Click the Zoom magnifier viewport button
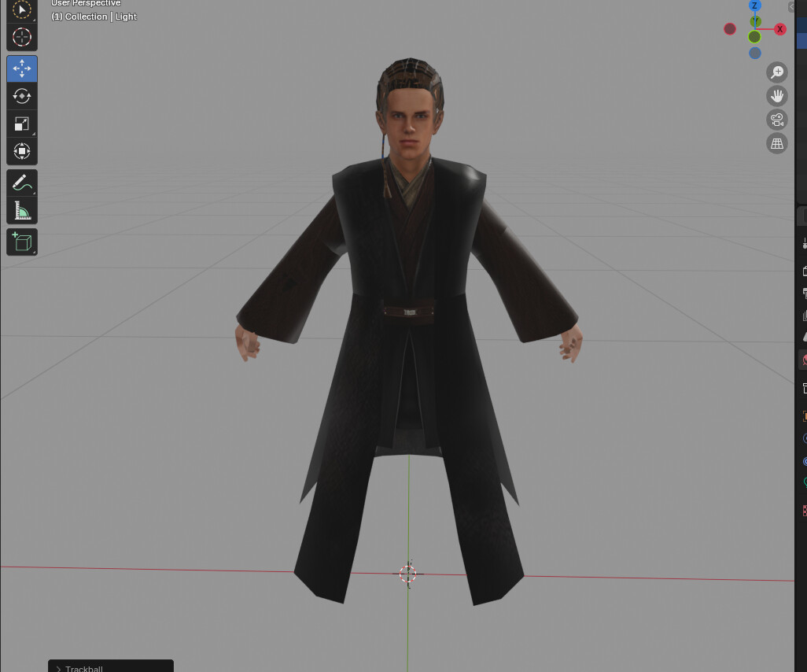 (x=777, y=72)
